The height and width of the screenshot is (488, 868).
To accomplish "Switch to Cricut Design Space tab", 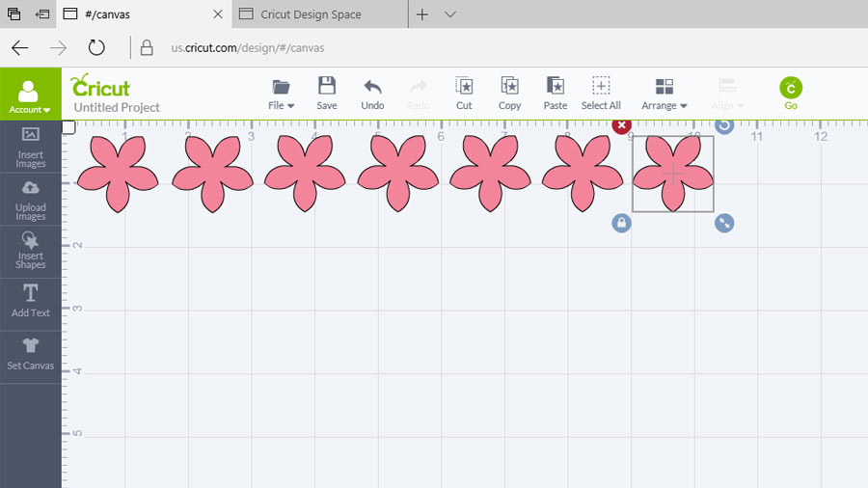I will click(311, 14).
